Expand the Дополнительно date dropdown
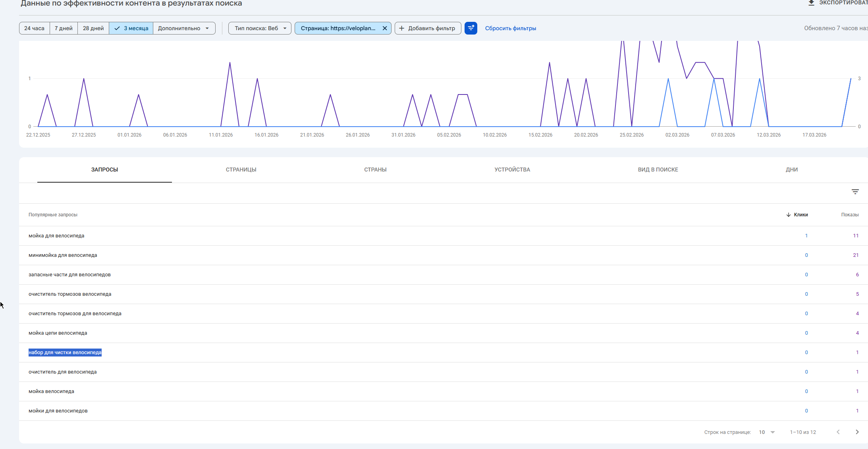Screen dimensions: 868x449 click(x=184, y=28)
